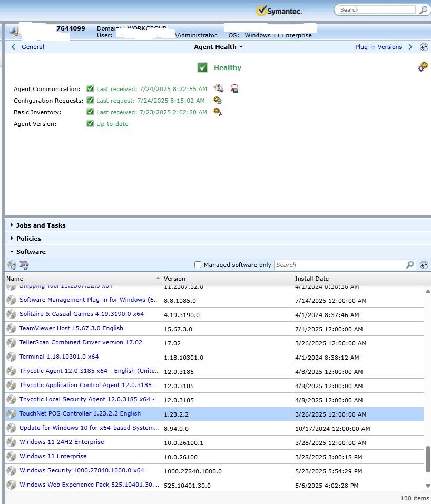Click the disc icon for Thycotic Local Security Agent row

tap(11, 400)
